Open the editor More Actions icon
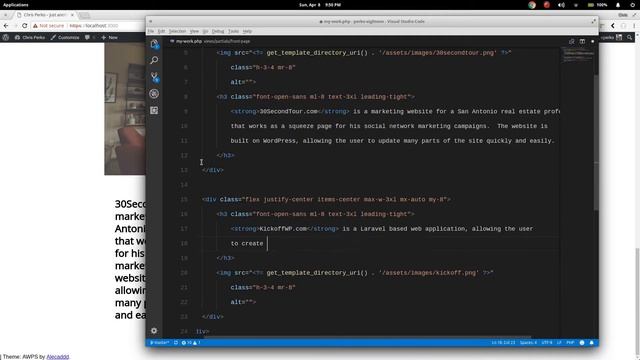The width and height of the screenshot is (640, 360). coord(593,41)
